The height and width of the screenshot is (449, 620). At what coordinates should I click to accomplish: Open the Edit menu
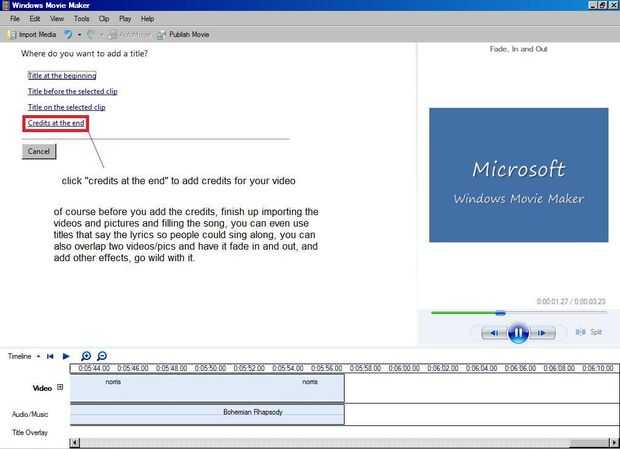35,19
